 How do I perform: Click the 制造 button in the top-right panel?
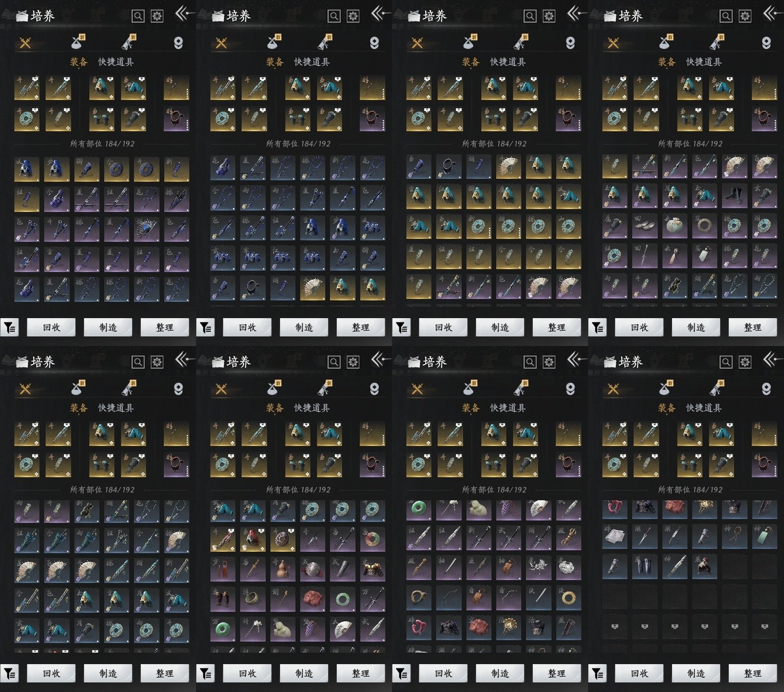point(696,328)
